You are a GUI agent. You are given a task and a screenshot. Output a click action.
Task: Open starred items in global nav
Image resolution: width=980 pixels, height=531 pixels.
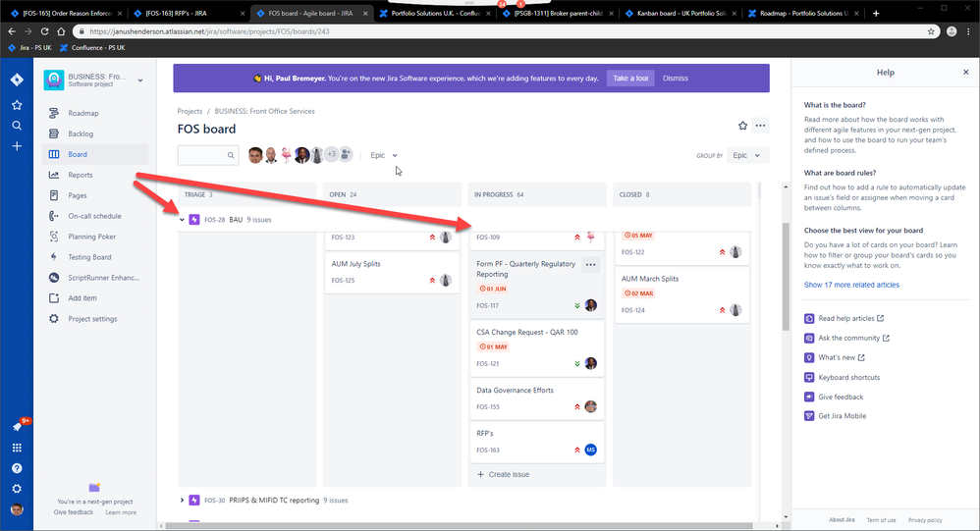tap(17, 105)
